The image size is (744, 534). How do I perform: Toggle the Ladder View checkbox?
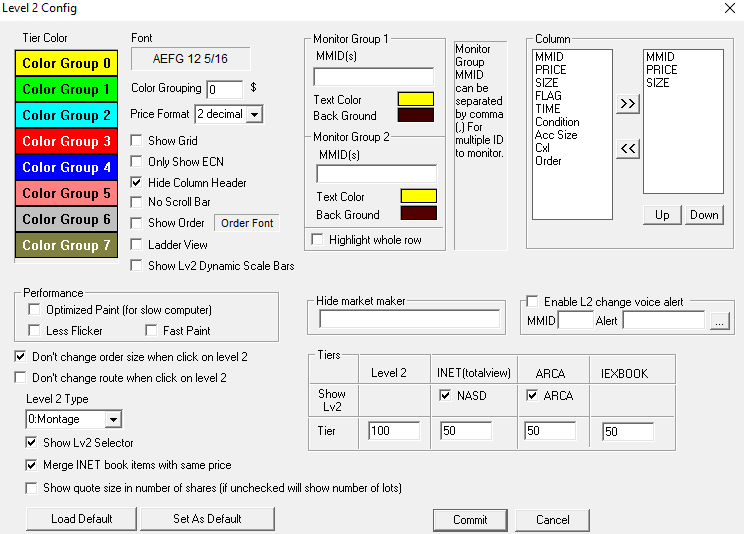pyautogui.click(x=138, y=245)
